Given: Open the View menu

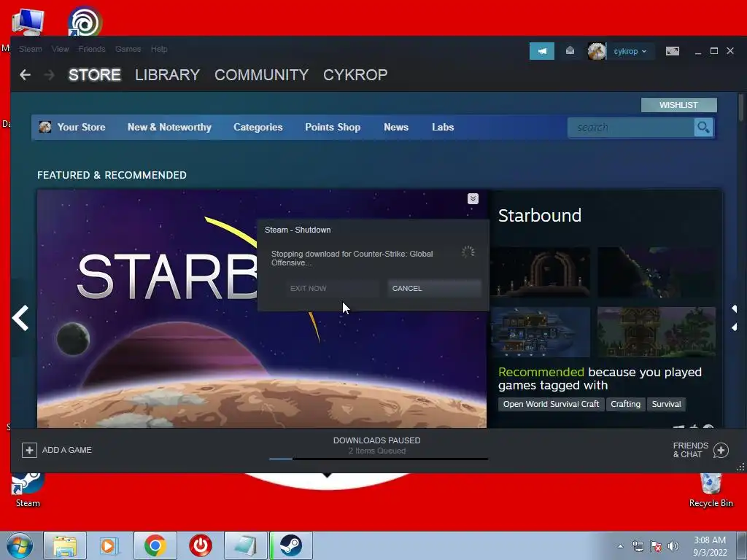Looking at the screenshot, I should coord(60,49).
